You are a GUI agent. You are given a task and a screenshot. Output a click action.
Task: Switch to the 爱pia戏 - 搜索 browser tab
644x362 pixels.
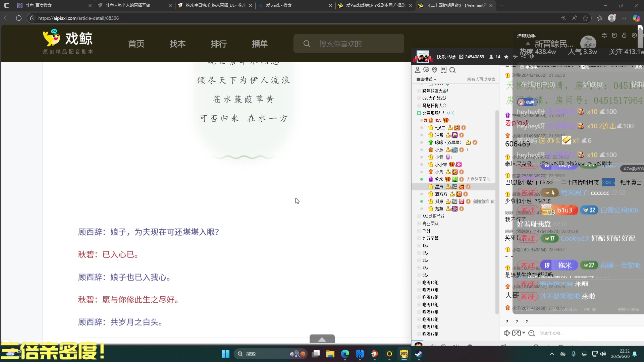click(x=295, y=5)
